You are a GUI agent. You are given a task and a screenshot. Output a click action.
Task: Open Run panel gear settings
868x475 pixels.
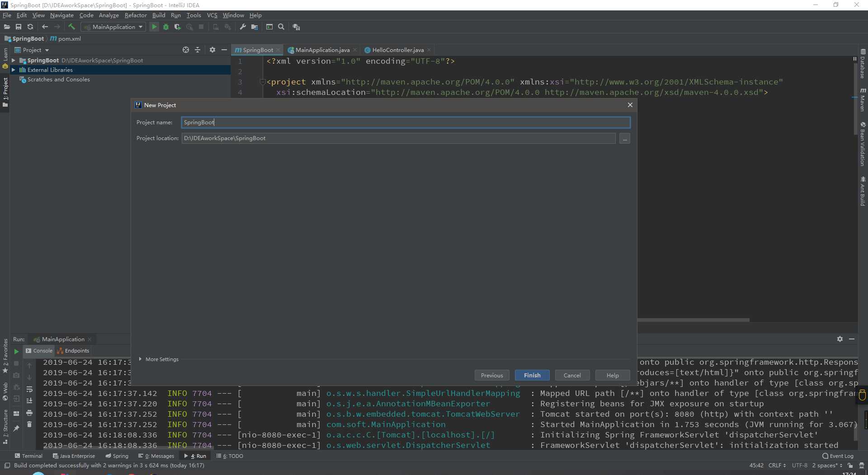[840, 339]
